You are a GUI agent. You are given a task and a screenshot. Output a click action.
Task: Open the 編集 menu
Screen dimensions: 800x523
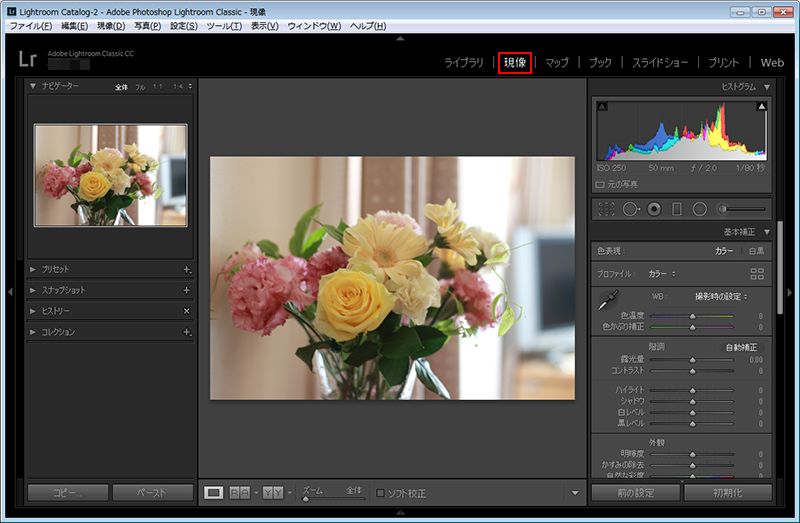pos(74,26)
